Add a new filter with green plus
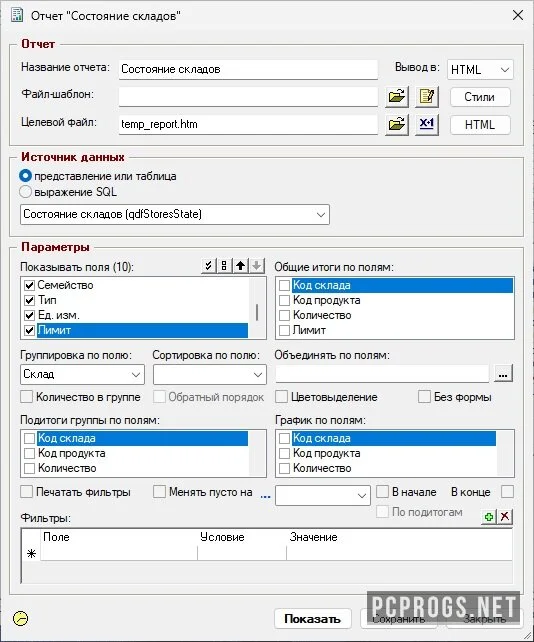 point(489,517)
